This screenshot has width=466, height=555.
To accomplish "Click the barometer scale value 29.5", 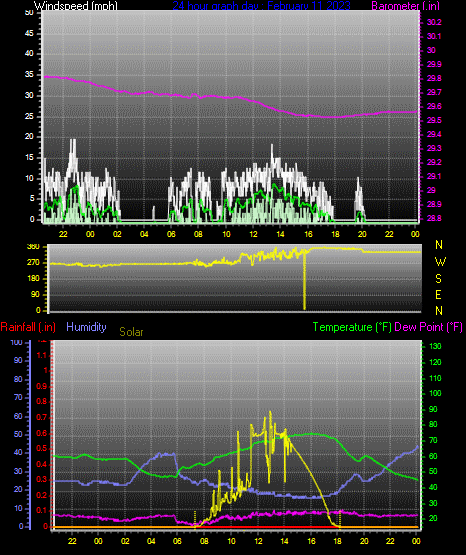I will tap(434, 120).
